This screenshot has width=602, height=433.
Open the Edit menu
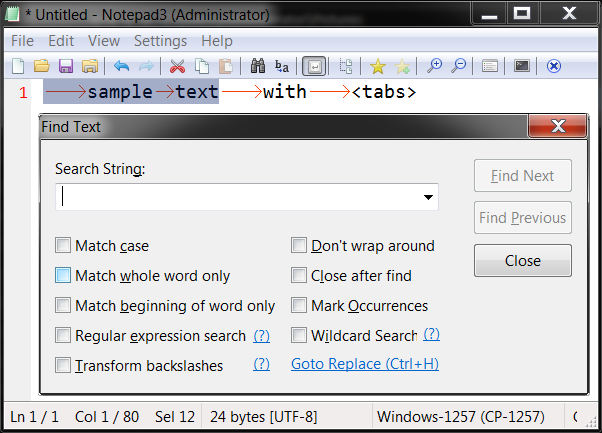pyautogui.click(x=61, y=41)
